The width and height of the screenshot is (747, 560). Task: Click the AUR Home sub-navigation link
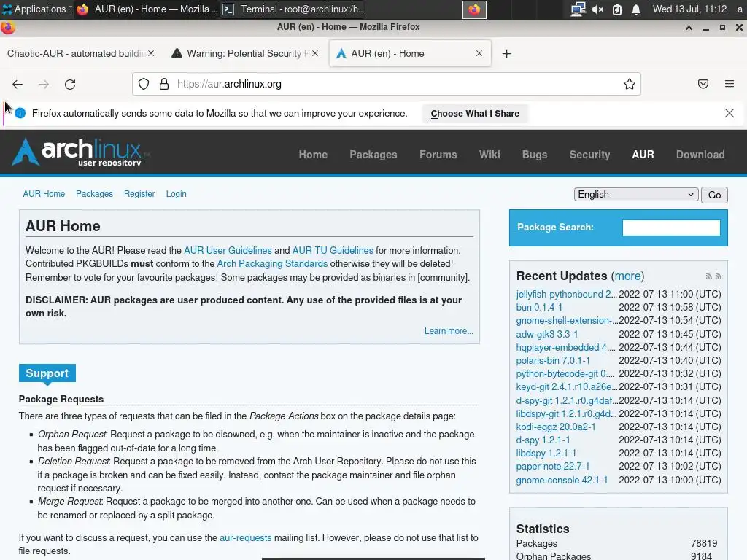44,194
